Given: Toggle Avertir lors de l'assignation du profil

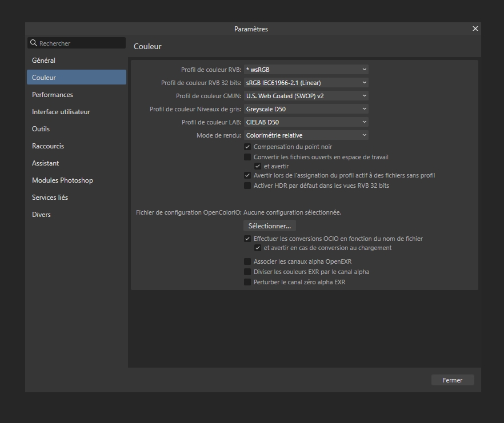Looking at the screenshot, I should point(247,175).
